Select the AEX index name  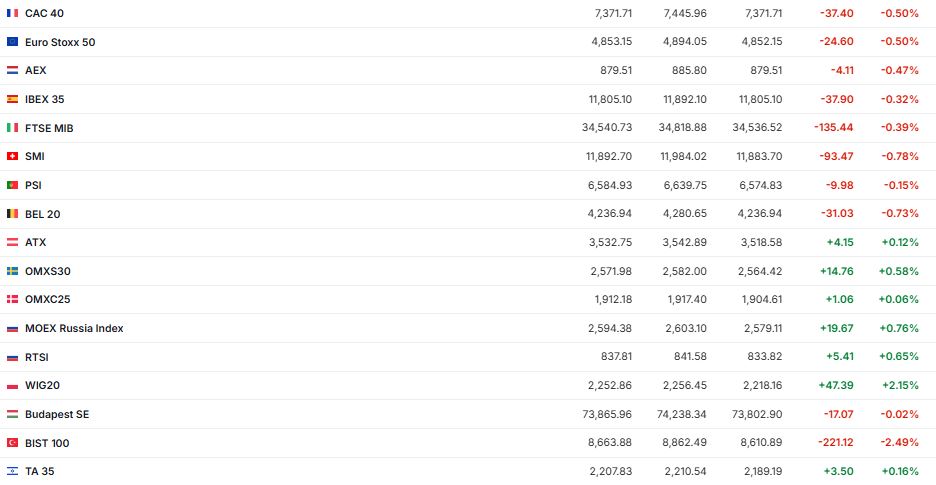tap(35, 71)
